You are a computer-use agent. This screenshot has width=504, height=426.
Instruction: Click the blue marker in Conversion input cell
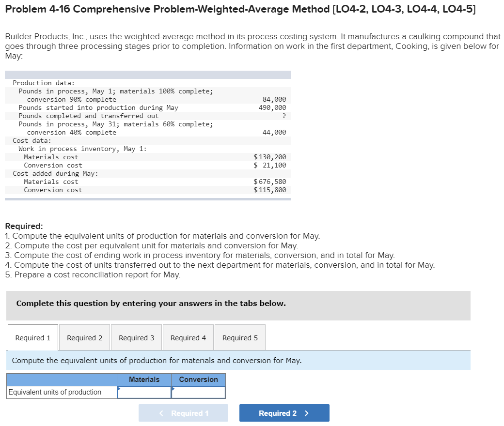(x=173, y=389)
